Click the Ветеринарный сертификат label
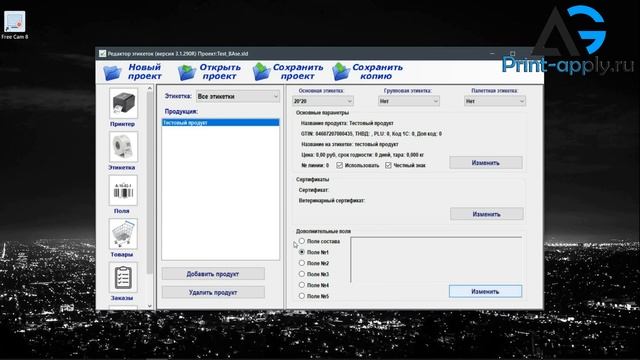640x360 pixels. pyautogui.click(x=332, y=201)
